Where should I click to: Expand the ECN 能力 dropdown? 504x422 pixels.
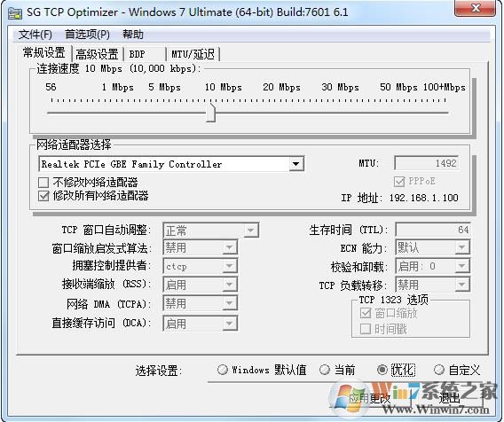pos(462,247)
